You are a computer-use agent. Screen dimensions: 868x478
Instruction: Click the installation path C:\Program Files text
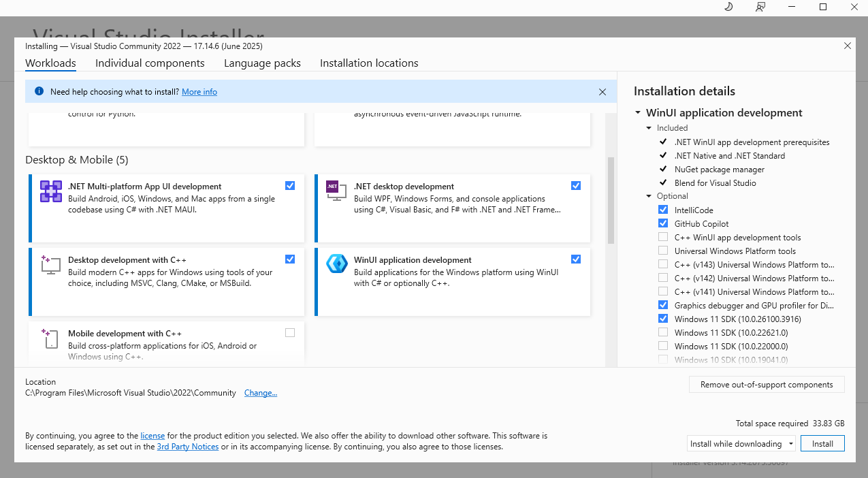(131, 393)
